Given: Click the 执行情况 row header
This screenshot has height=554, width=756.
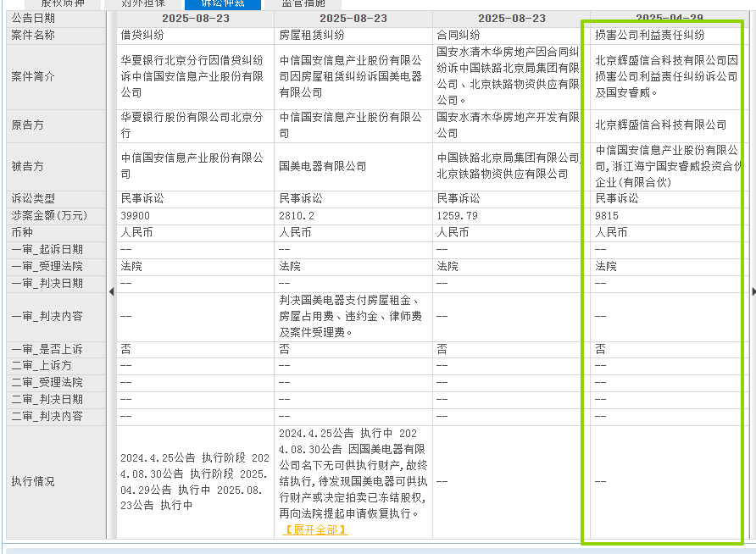Looking at the screenshot, I should coord(56,482).
